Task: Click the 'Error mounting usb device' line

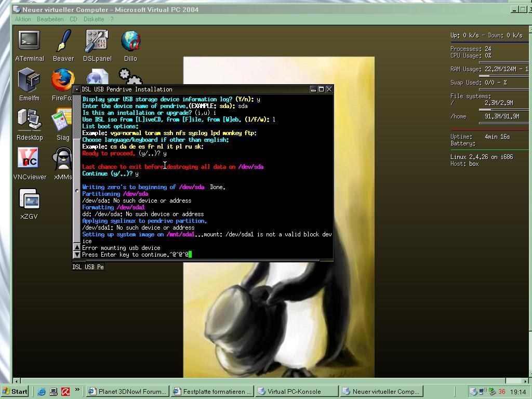Action: point(121,248)
